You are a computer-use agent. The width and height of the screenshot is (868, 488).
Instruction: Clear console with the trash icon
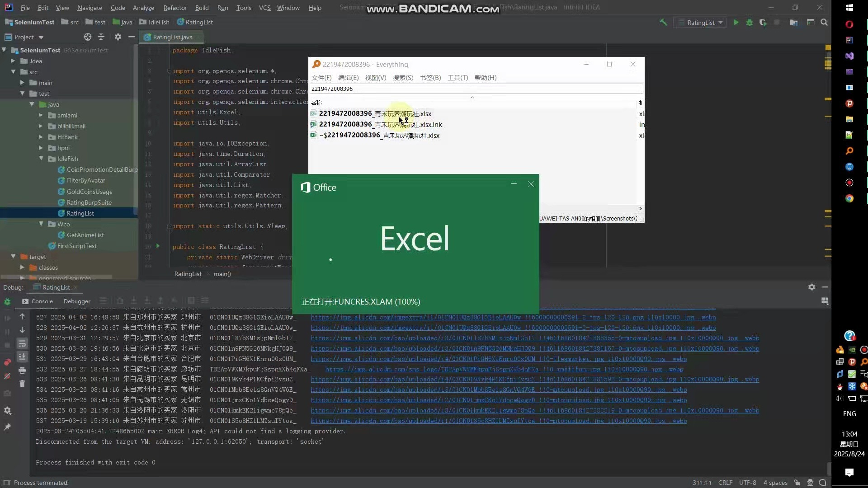click(22, 384)
